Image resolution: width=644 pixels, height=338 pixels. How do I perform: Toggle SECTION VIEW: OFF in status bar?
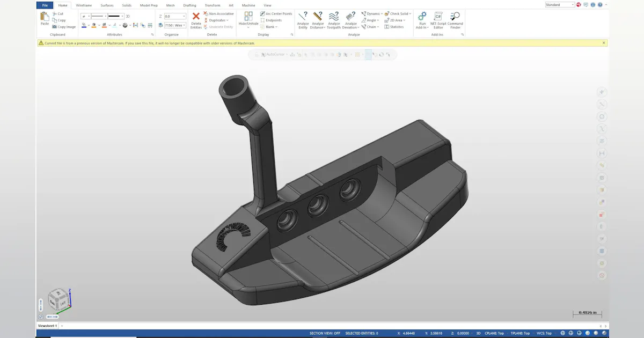pyautogui.click(x=325, y=333)
